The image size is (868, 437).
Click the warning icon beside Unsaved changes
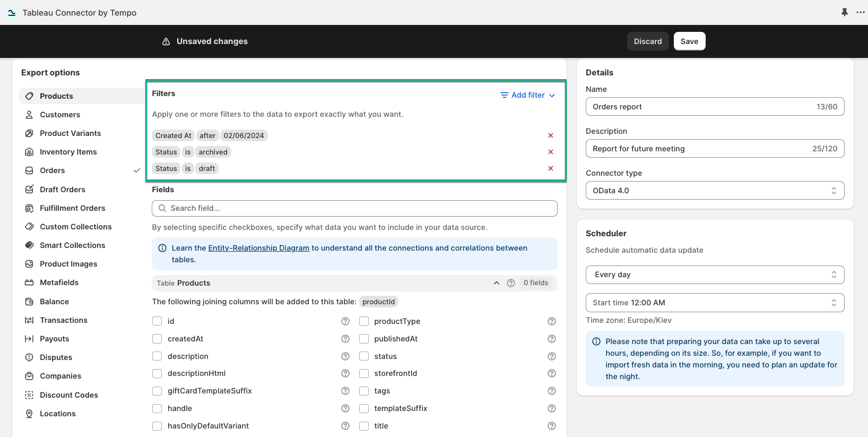tap(166, 41)
